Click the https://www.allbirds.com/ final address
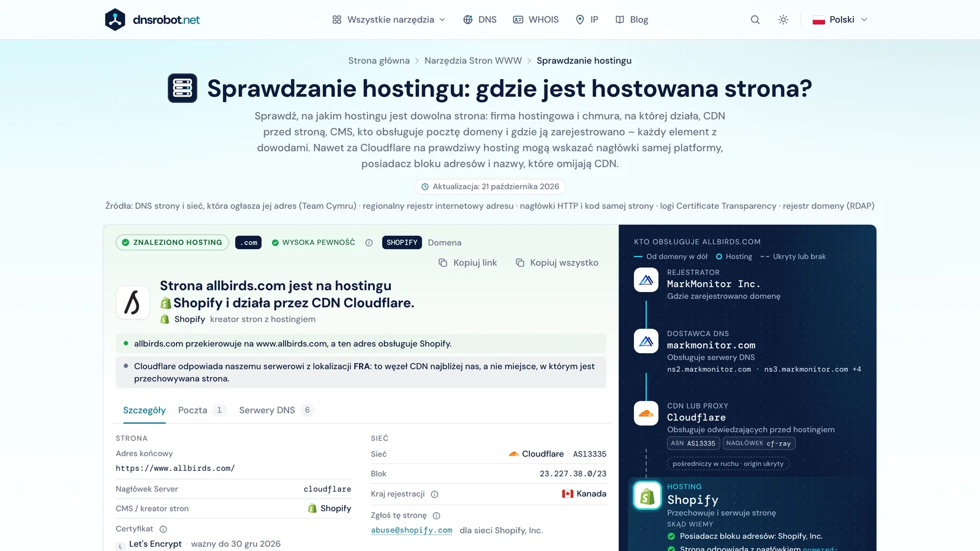The height and width of the screenshot is (551, 980). click(x=175, y=468)
